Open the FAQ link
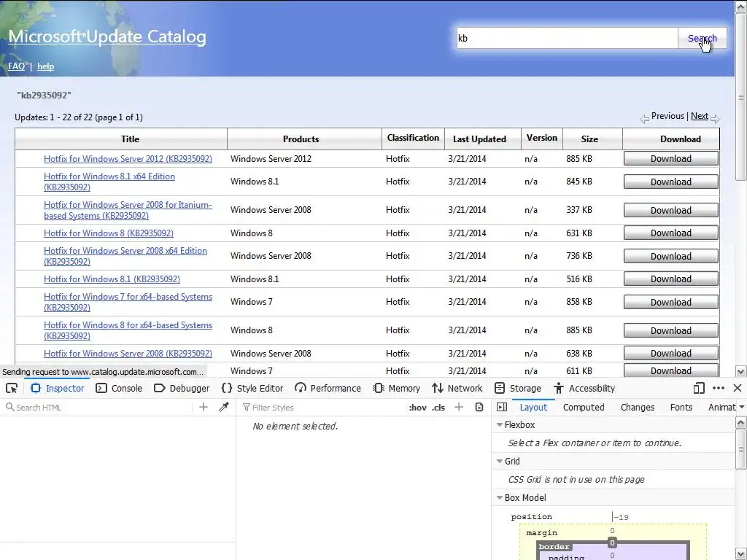The height and width of the screenshot is (560, 747). [16, 66]
